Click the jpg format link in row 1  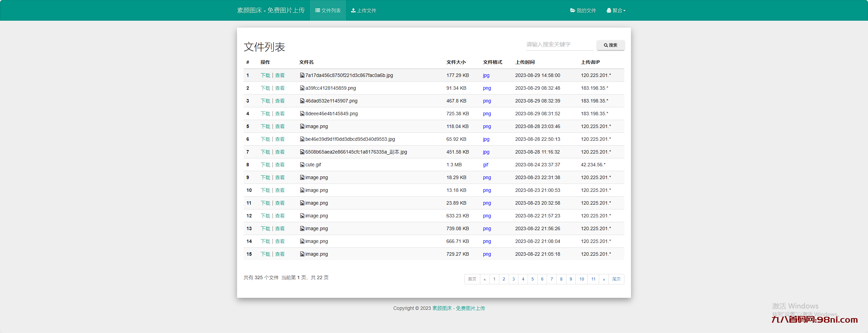(486, 75)
